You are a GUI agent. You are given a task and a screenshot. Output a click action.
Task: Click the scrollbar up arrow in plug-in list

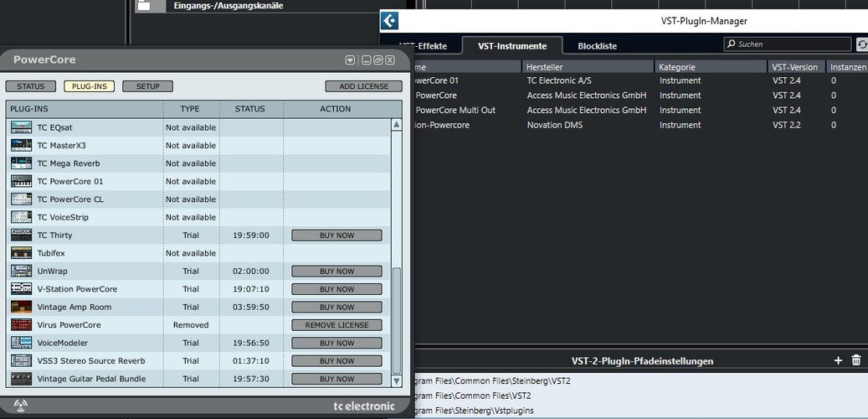pyautogui.click(x=397, y=125)
